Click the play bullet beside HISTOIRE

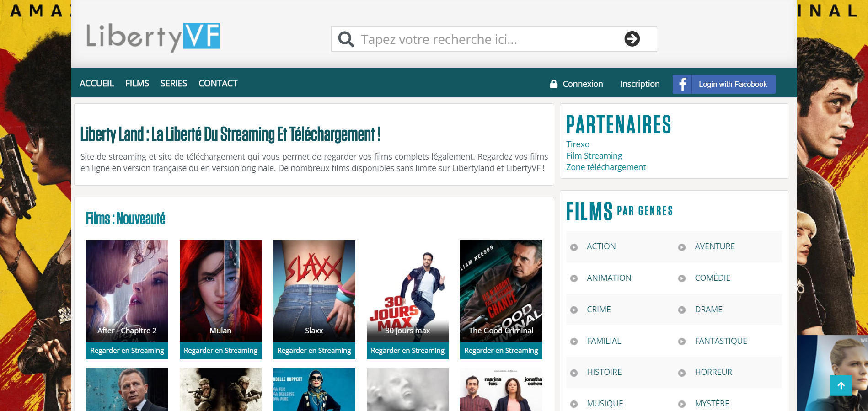point(574,373)
